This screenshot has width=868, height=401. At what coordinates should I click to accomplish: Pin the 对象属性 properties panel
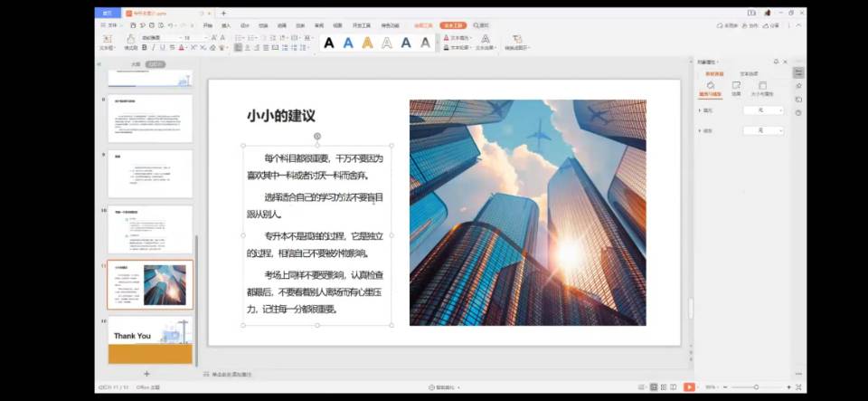(775, 62)
